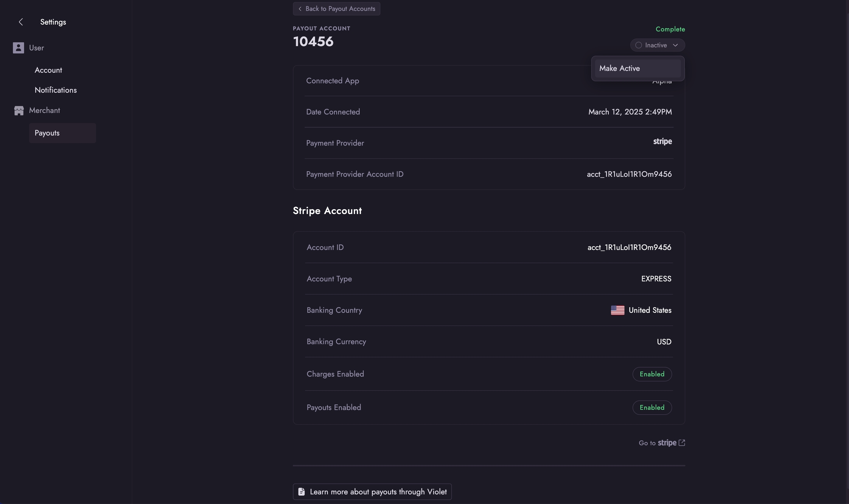Image resolution: width=849 pixels, height=504 pixels.
Task: Click the back arrow beside Settings
Action: tap(21, 22)
